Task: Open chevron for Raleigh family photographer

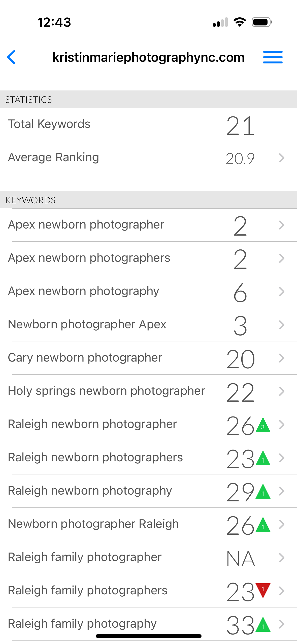Action: [282, 558]
